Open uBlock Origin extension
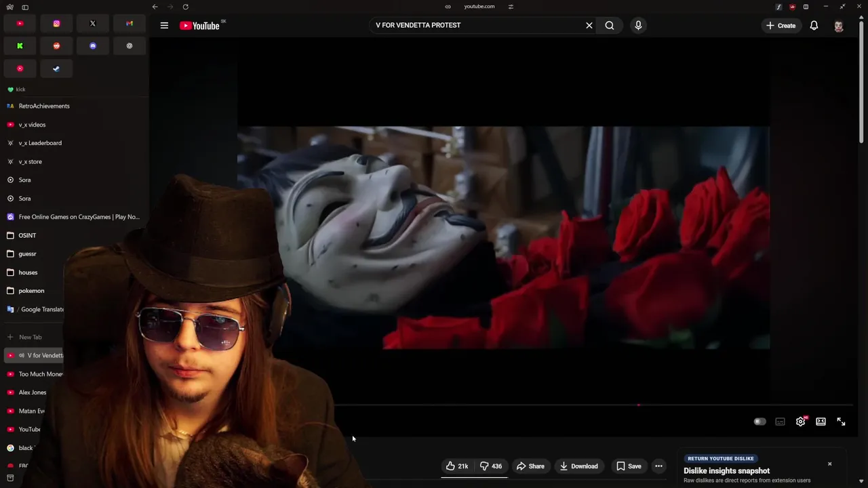868x488 pixels. coord(792,7)
